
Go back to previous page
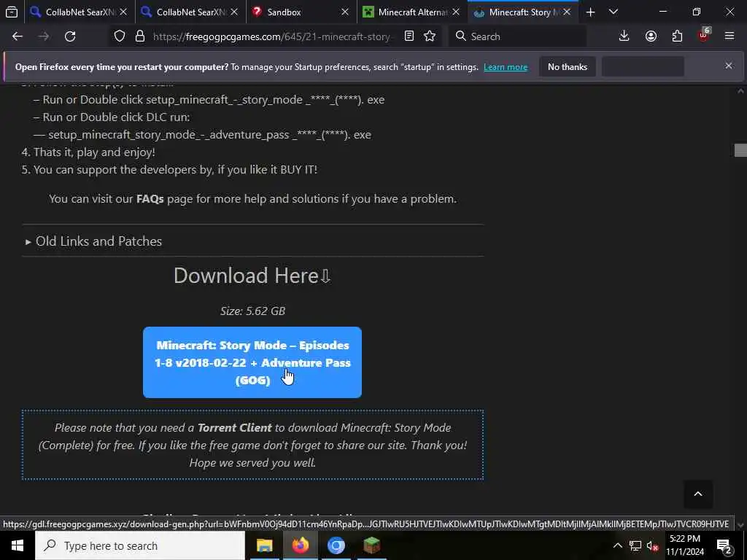[x=18, y=36]
